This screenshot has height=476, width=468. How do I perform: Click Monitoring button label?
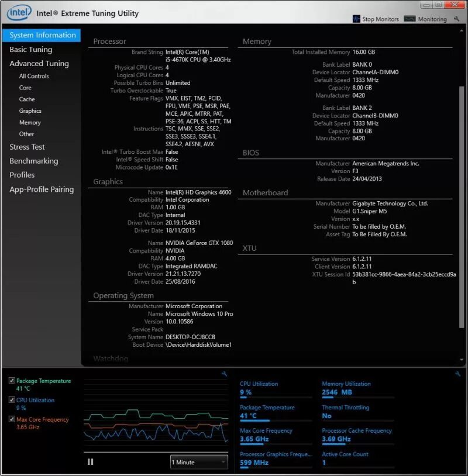point(432,19)
